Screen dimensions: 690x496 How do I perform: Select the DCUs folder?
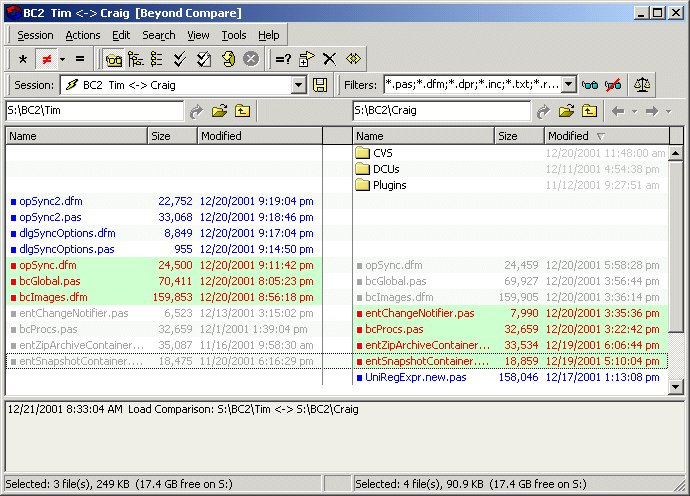[x=510, y=169]
